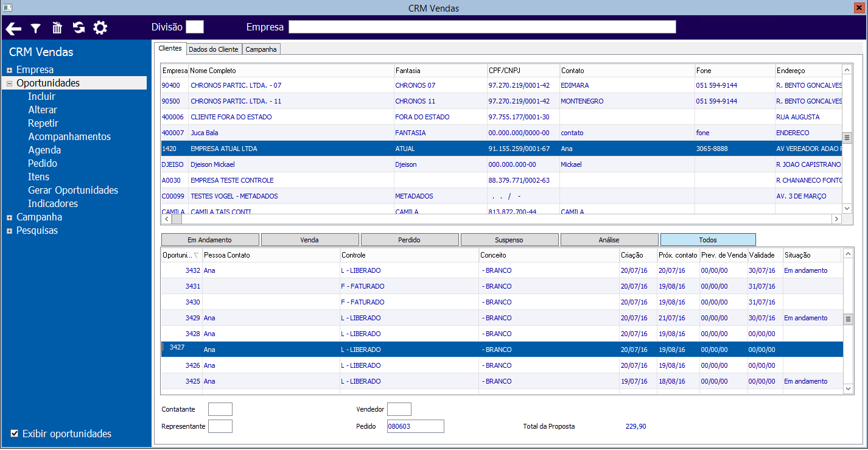Show Perdido opportunities
The height and width of the screenshot is (450, 868).
[410, 240]
